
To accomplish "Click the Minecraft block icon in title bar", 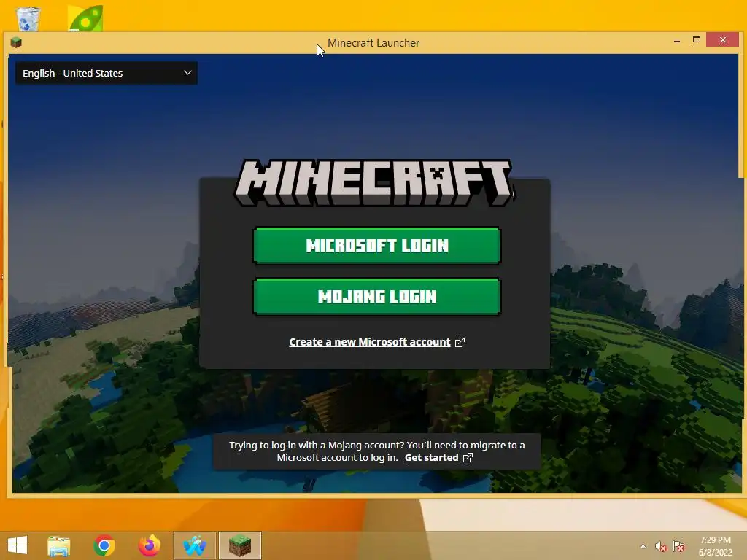I will click(16, 42).
